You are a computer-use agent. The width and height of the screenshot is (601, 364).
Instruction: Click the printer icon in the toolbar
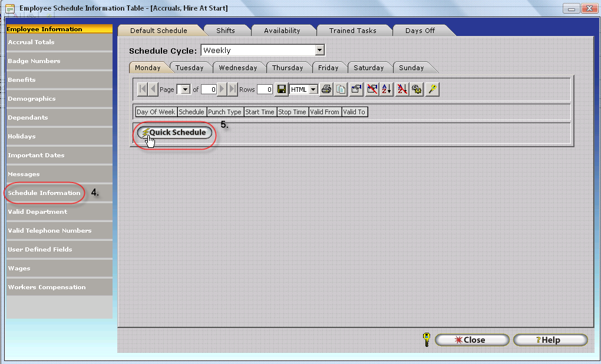click(326, 90)
